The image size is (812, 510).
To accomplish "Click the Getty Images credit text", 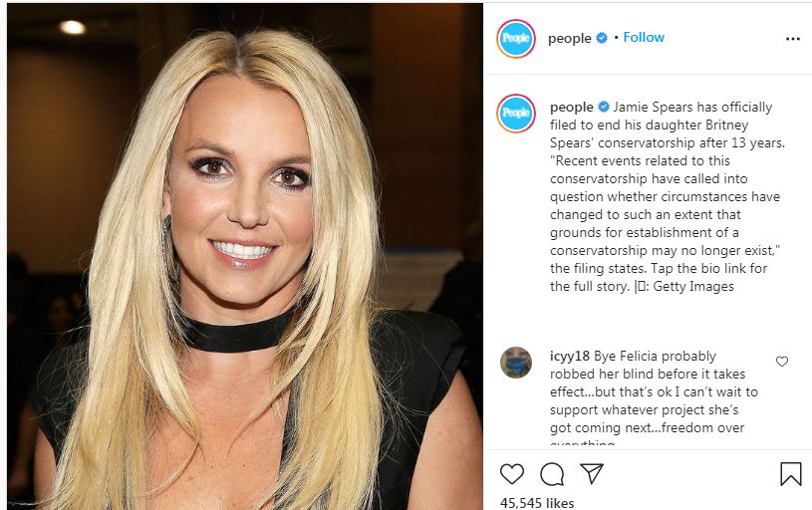I will tap(693, 286).
